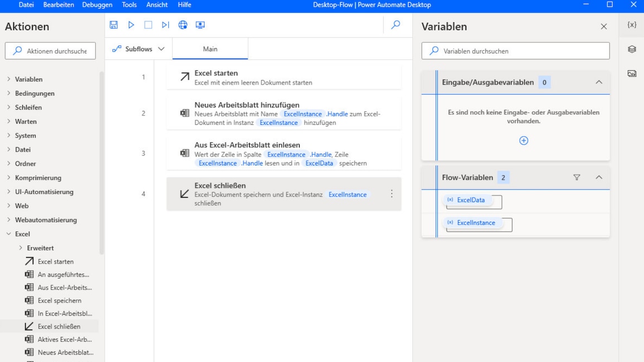The height and width of the screenshot is (362, 644).
Task: Open the Datei menu
Action: 26,5
